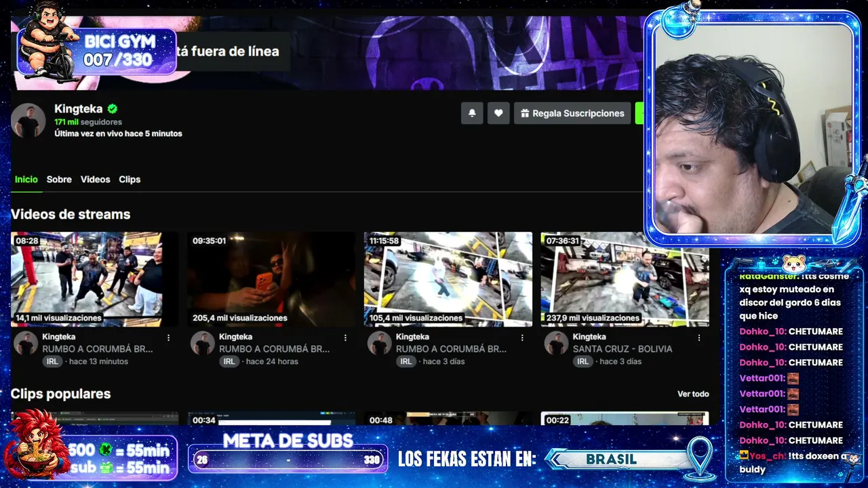
Task: Click the Kingteka name under the 09:35:01 video
Action: point(235,337)
